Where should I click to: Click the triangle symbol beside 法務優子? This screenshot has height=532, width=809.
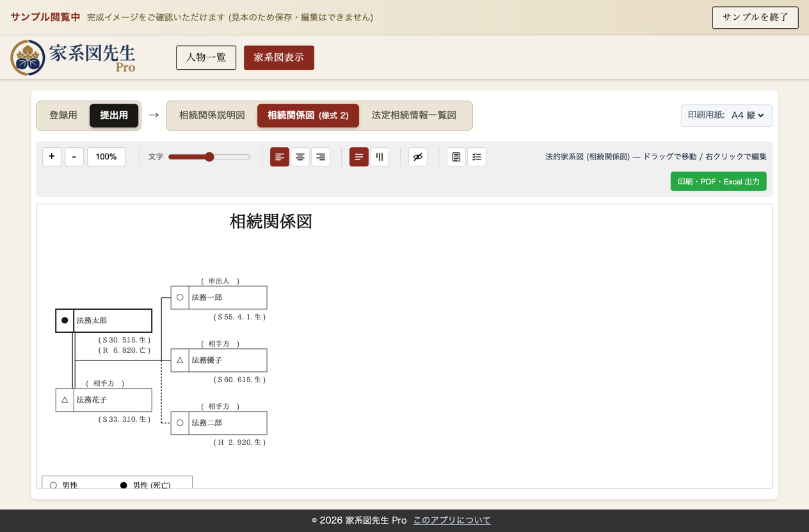coord(180,360)
